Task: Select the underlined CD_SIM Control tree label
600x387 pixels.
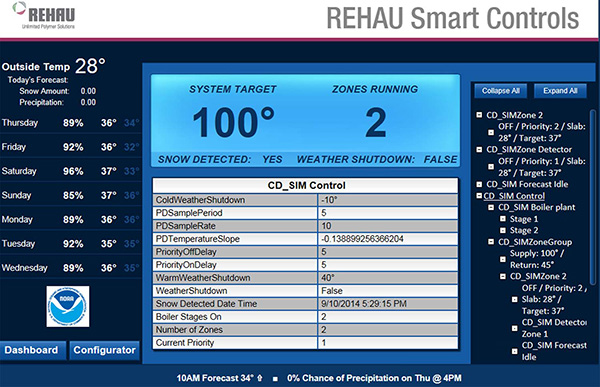Action: pyautogui.click(x=514, y=196)
